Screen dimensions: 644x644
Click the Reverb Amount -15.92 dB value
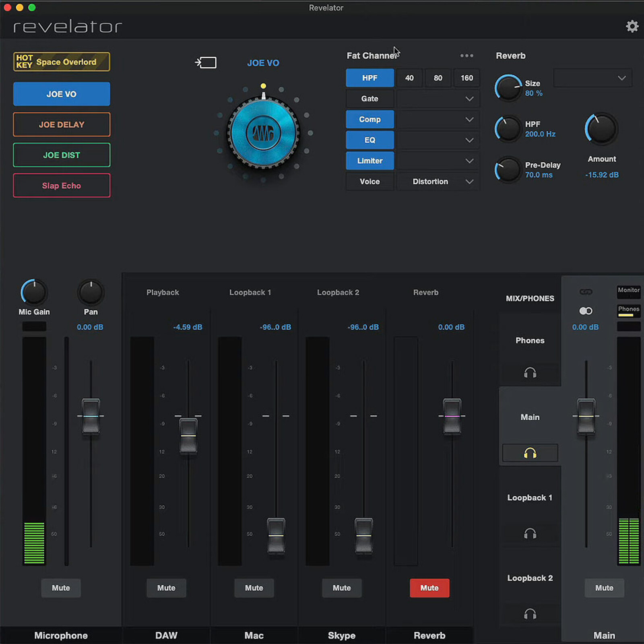click(602, 175)
